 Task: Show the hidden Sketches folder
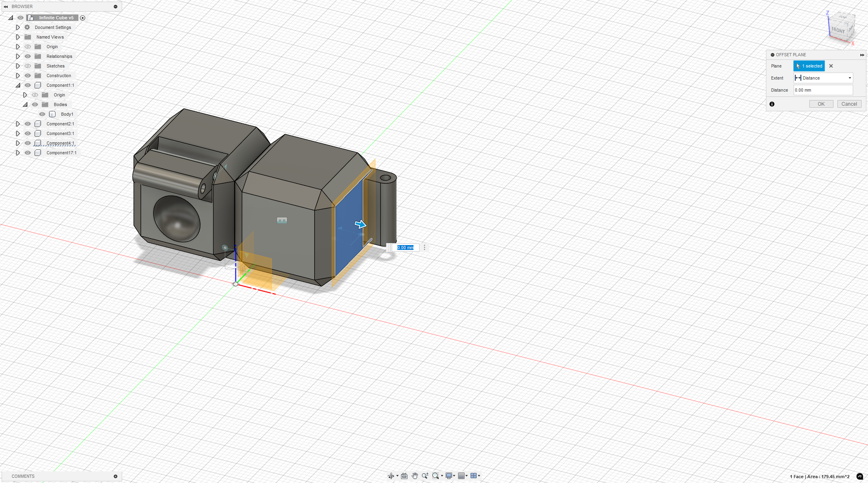[x=28, y=66]
